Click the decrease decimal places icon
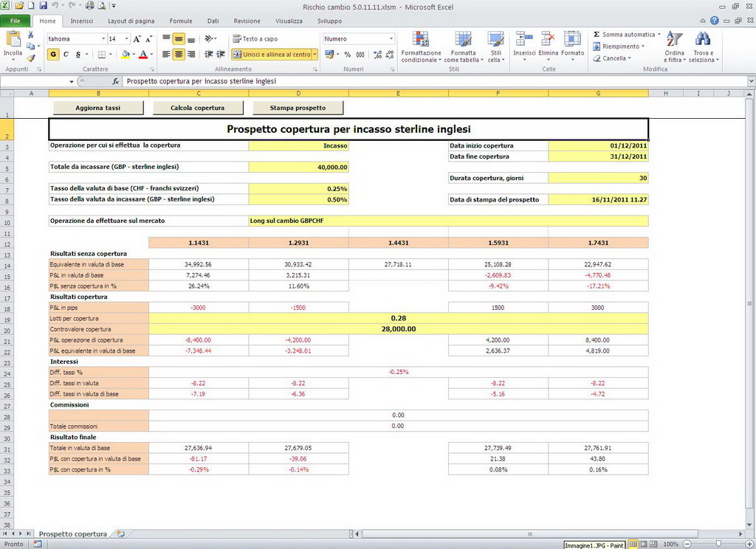This screenshot has height=549, width=756. [x=390, y=55]
